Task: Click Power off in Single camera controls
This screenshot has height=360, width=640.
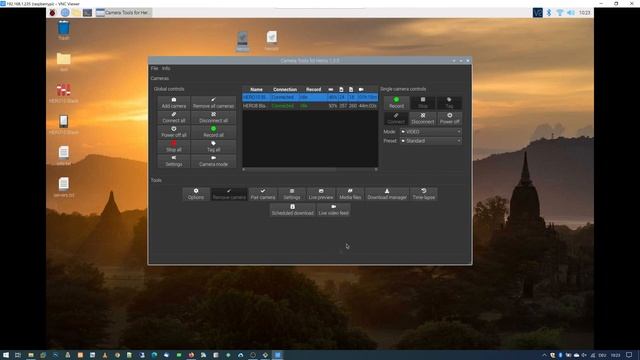Action: click(449, 118)
